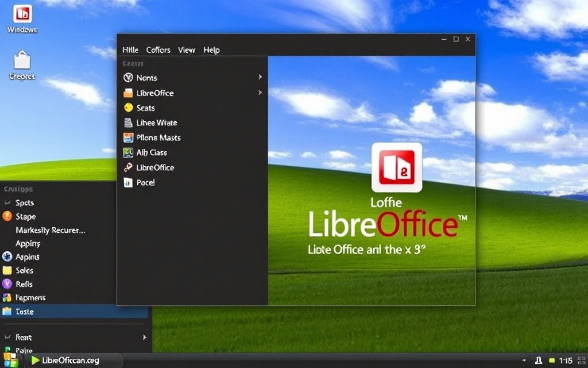588x368 pixels.
Task: Open the Creoret desktop icon
Action: tap(22, 60)
